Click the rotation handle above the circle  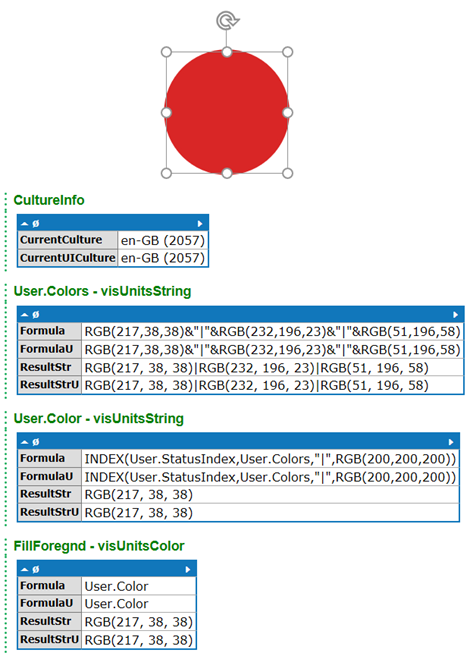tap(227, 20)
